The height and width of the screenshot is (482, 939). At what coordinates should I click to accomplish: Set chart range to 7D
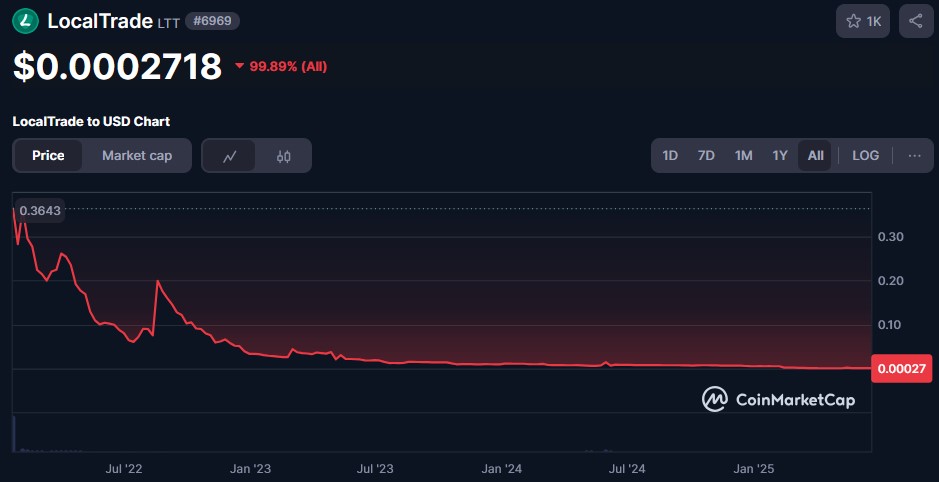(x=706, y=156)
